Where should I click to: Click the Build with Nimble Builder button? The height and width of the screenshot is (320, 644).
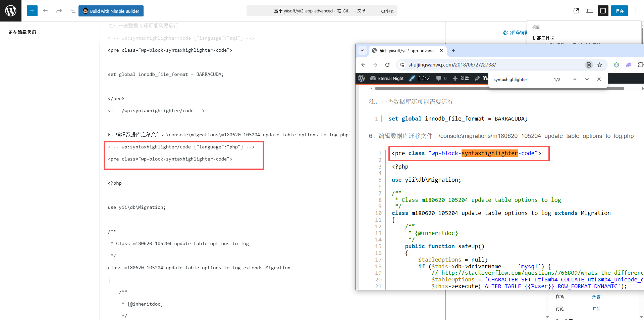point(111,11)
